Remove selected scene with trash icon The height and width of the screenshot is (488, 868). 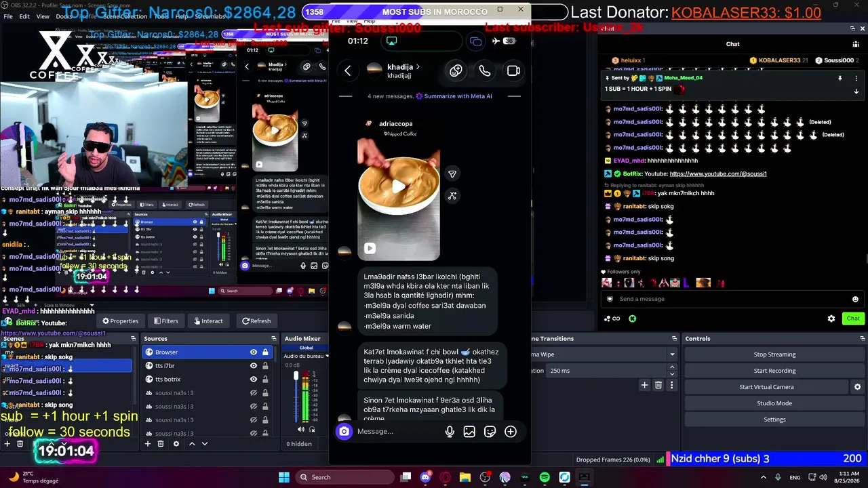coord(20,444)
